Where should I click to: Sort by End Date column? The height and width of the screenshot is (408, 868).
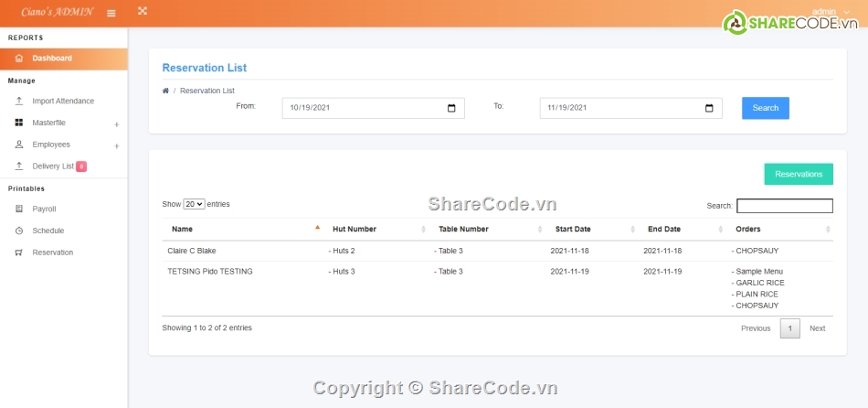[682, 229]
